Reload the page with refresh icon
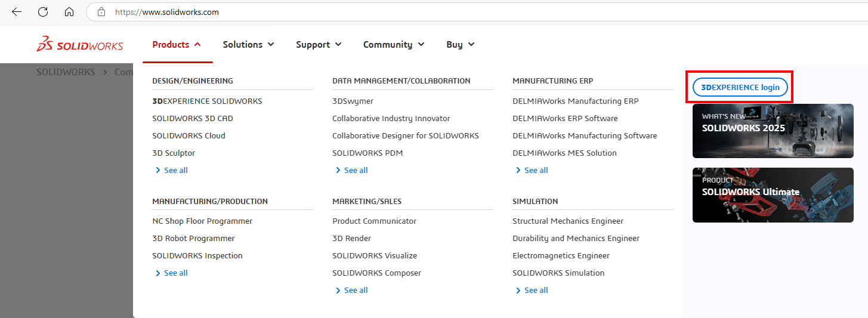This screenshot has height=318, width=868. (43, 12)
